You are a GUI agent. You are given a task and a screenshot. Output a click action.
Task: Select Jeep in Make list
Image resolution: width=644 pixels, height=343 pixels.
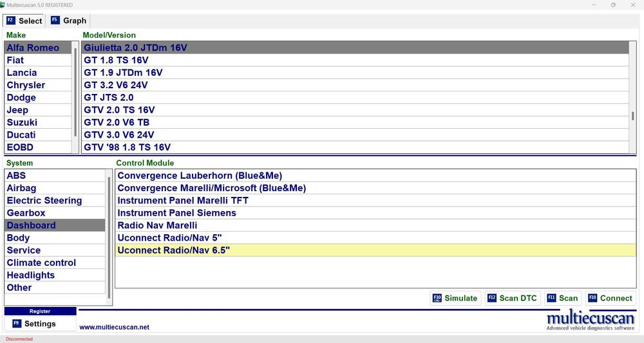[38, 110]
